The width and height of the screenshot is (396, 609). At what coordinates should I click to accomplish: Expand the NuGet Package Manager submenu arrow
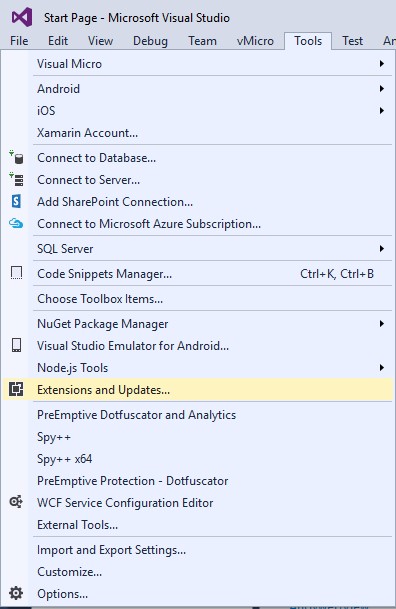pos(382,324)
